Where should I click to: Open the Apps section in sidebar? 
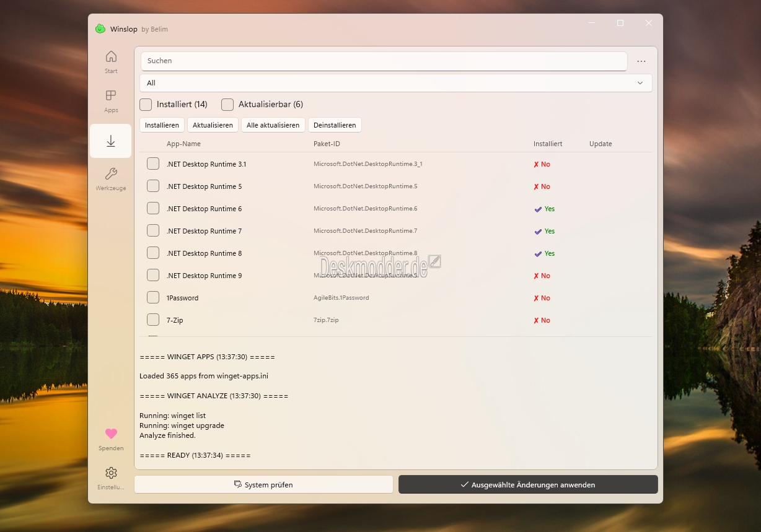click(x=111, y=96)
